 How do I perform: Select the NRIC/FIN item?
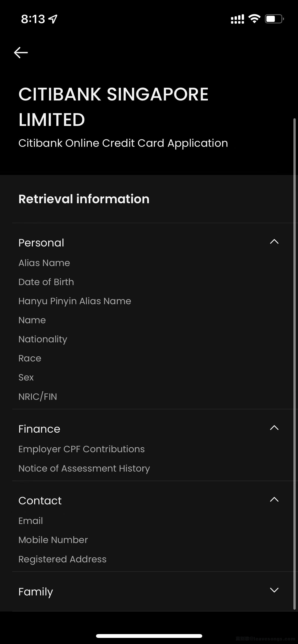point(38,397)
